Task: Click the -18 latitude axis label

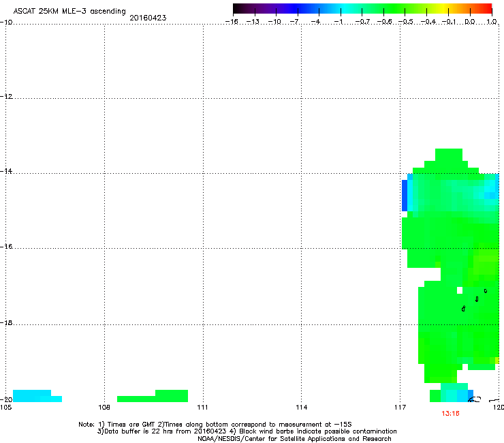Action: (6, 322)
